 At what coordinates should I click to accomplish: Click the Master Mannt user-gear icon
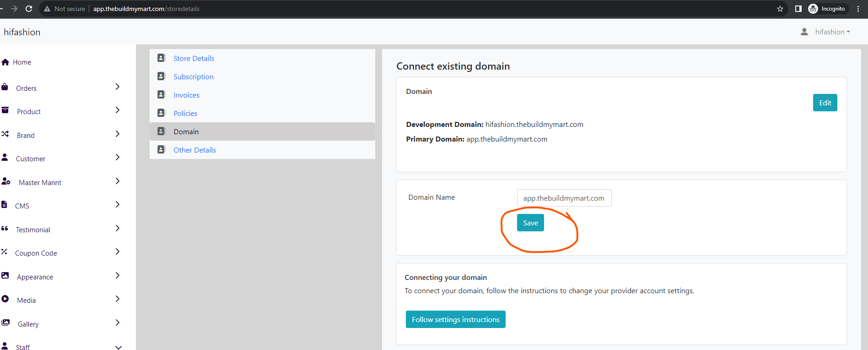(x=6, y=181)
